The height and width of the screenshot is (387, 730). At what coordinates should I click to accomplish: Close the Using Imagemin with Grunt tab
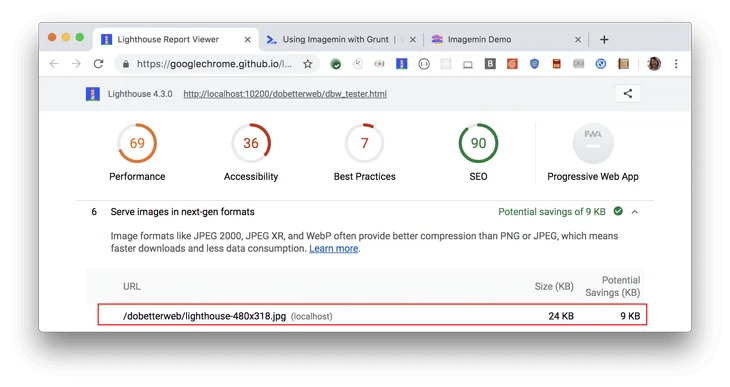click(412, 40)
